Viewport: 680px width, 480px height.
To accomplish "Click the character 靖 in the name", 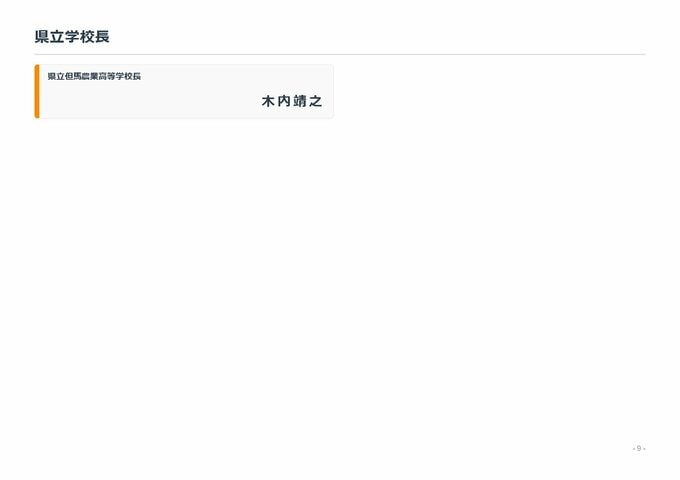I will [x=300, y=101].
